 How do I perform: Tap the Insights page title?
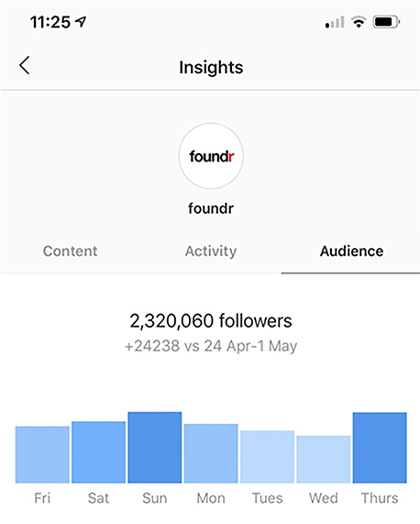coord(211,68)
